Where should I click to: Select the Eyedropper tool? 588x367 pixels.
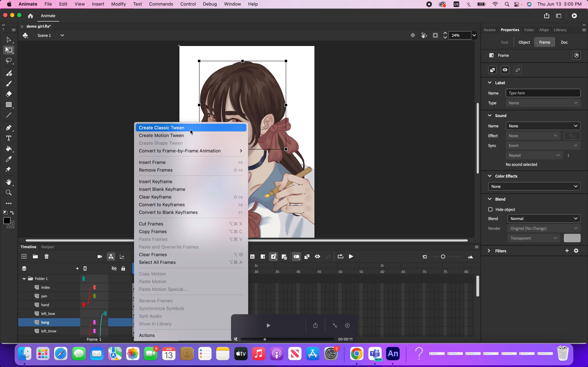[9, 159]
